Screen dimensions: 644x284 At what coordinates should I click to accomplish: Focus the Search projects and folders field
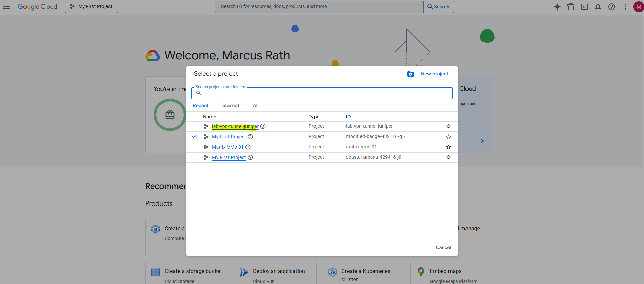322,93
